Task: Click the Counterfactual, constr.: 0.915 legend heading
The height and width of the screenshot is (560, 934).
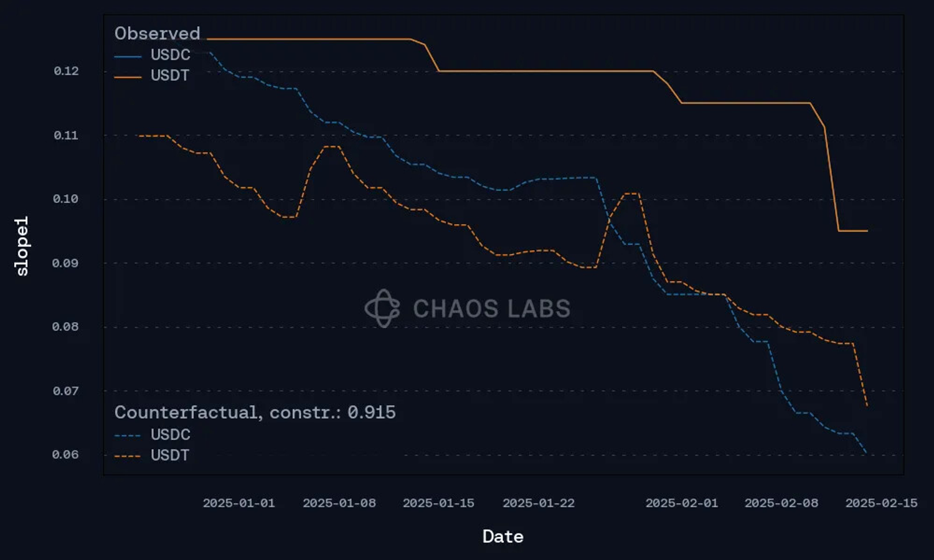Action: (x=255, y=413)
